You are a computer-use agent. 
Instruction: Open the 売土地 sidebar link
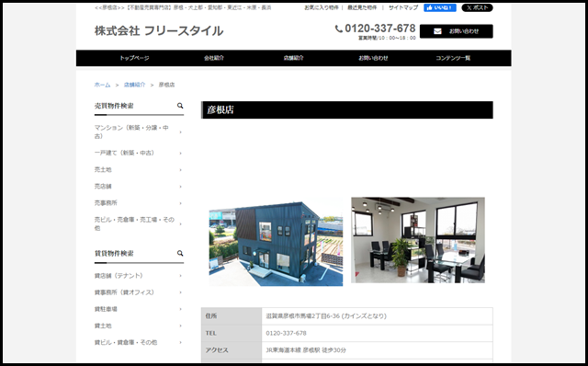click(103, 170)
